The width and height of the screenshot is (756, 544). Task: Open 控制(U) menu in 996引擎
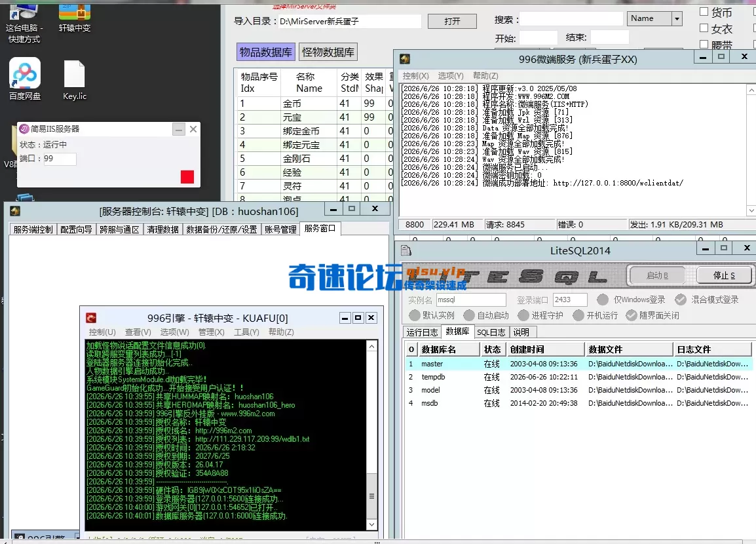(x=102, y=332)
